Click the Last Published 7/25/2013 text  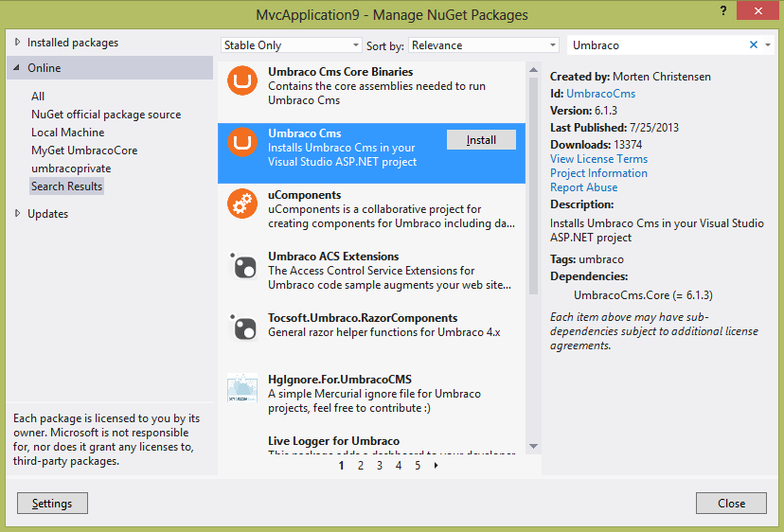click(x=615, y=128)
